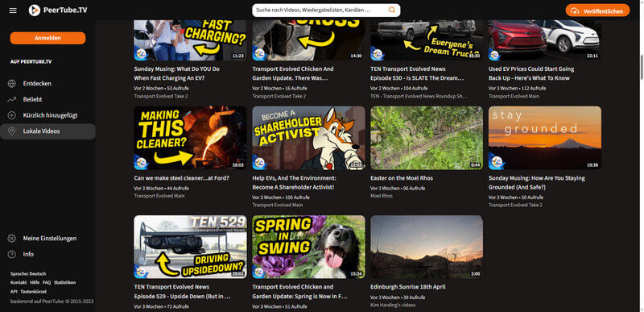Viewport: 644px width, 312px height.
Task: Open title 'Sunday Musing: How Are You Staying Grounded'
Action: point(537,183)
